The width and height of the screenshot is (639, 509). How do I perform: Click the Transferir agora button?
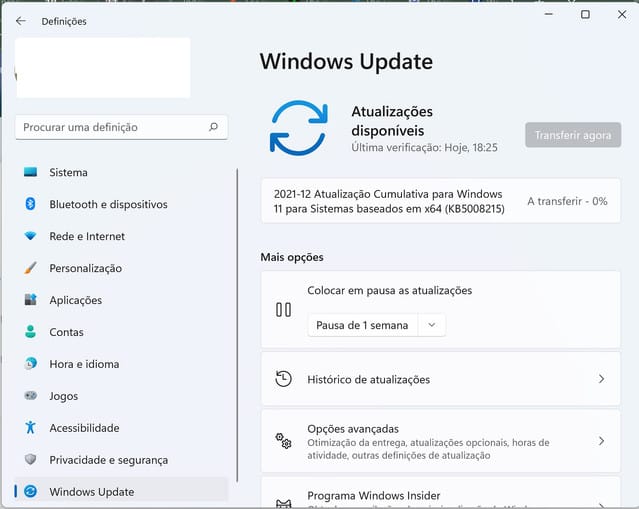pos(573,135)
